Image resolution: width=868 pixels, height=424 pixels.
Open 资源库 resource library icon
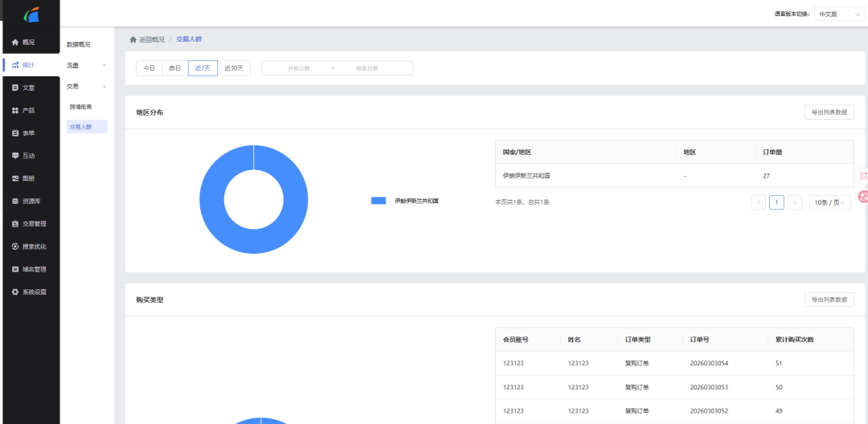coord(14,202)
